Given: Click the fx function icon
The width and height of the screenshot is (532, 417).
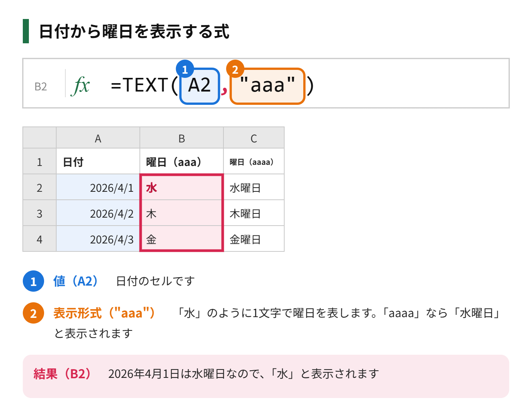Looking at the screenshot, I should tap(81, 85).
